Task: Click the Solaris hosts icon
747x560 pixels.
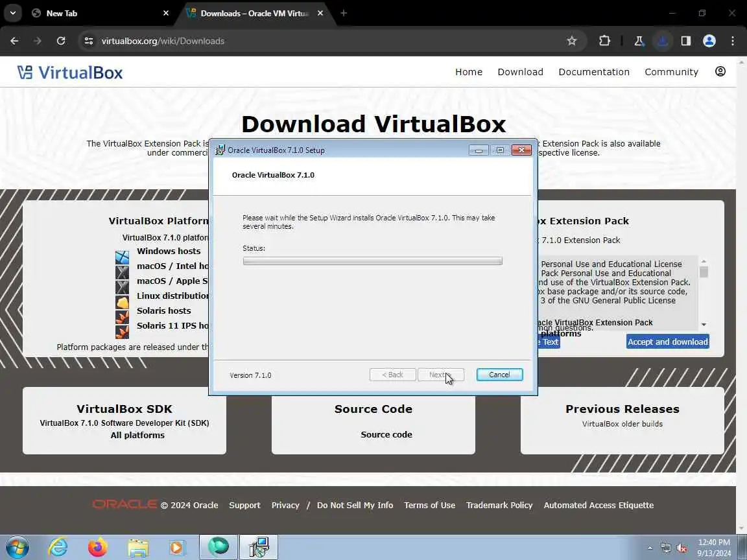Action: pos(122,317)
